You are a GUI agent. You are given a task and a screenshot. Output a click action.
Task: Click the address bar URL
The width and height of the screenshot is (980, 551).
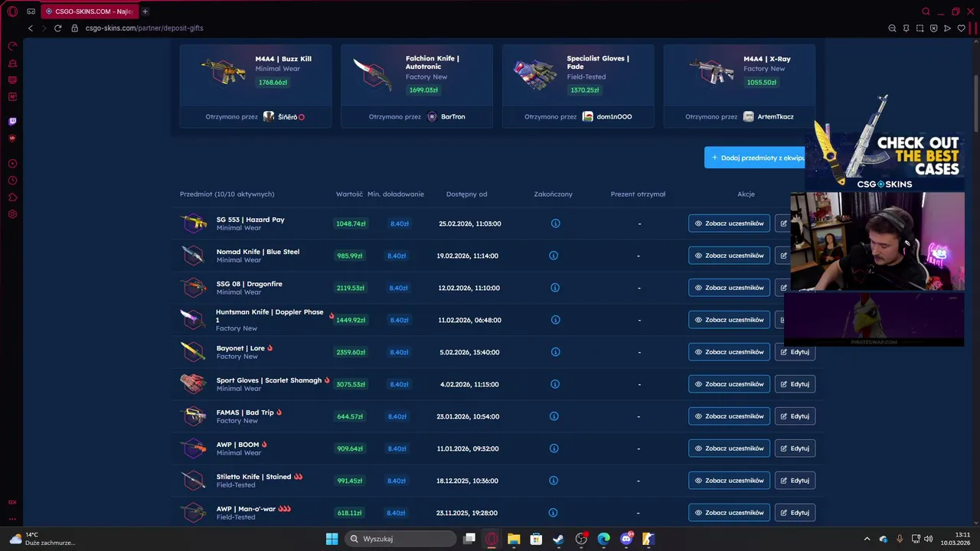tap(144, 28)
